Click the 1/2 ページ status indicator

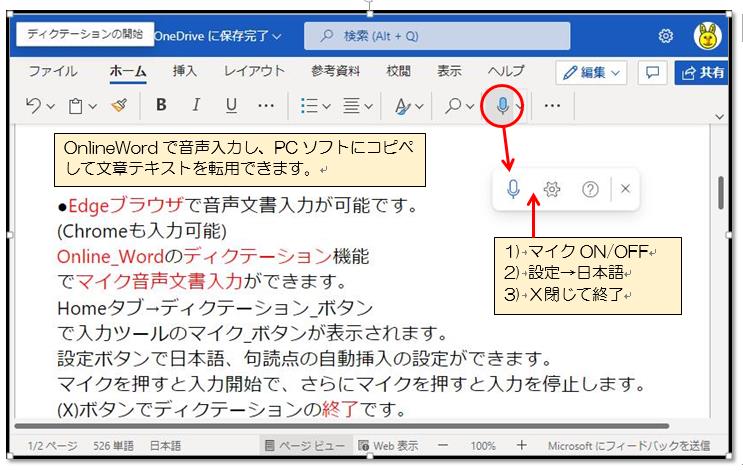click(52, 446)
